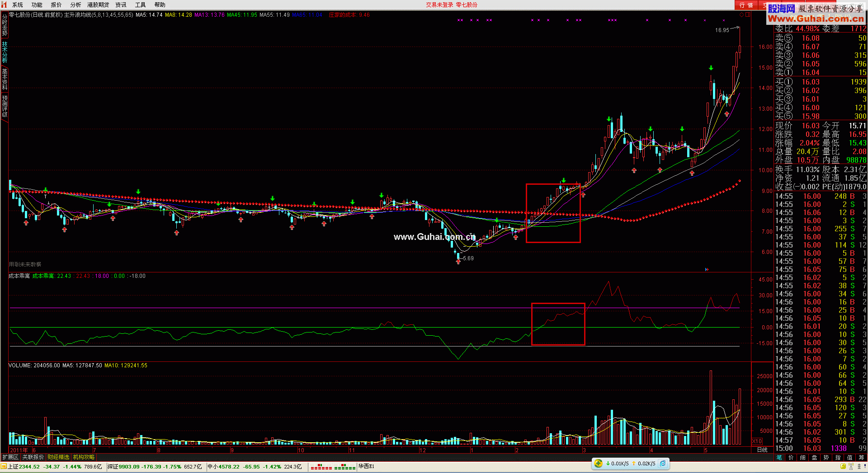Select the 技术分析 sidebar tab
The width and height of the screenshot is (868, 473).
coord(5,52)
